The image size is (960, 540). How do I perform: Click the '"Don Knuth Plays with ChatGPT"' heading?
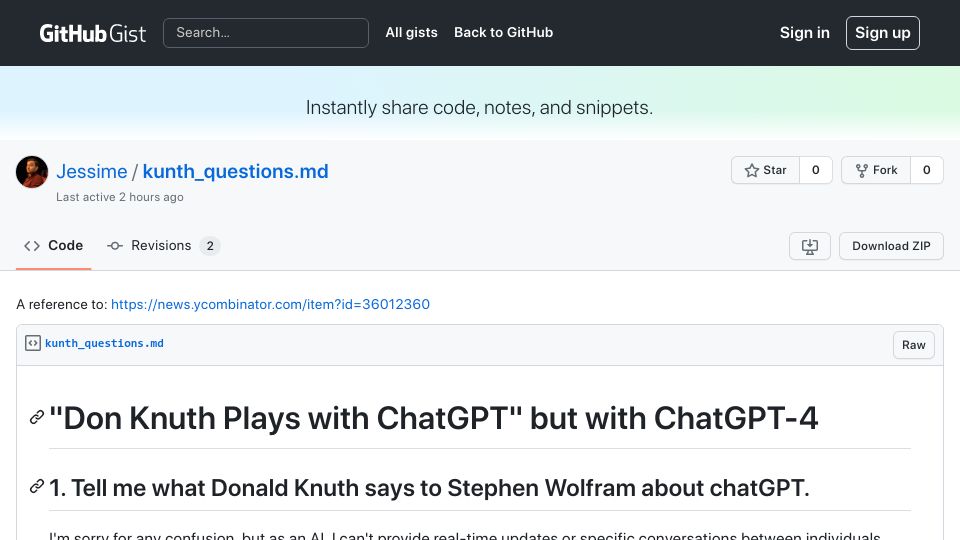coord(433,419)
